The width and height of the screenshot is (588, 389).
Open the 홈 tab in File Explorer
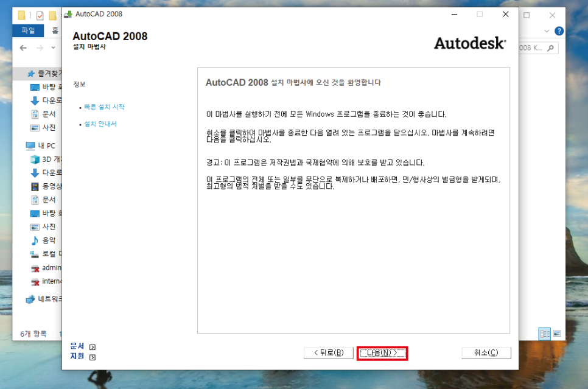pos(55,30)
